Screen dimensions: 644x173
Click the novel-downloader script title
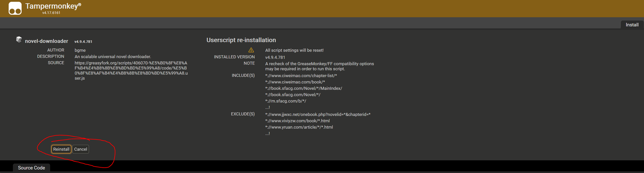[47, 41]
